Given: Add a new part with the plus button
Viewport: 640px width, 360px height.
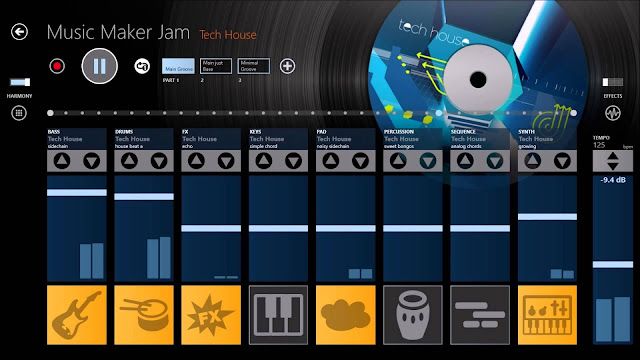Looking at the screenshot, I should [287, 66].
